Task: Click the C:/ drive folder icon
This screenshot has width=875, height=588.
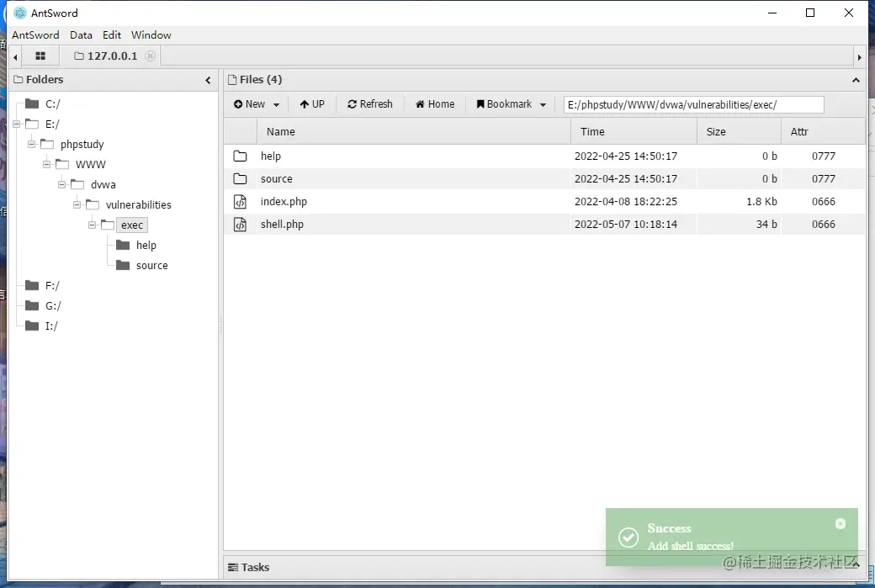Action: 32,103
